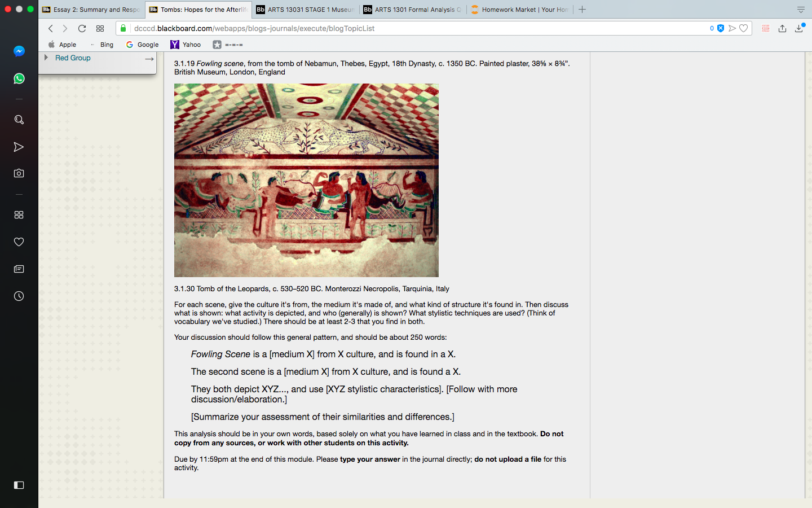Click 'Your discussion should follow this general pattern' line
Image resolution: width=812 pixels, height=508 pixels.
pos(310,338)
